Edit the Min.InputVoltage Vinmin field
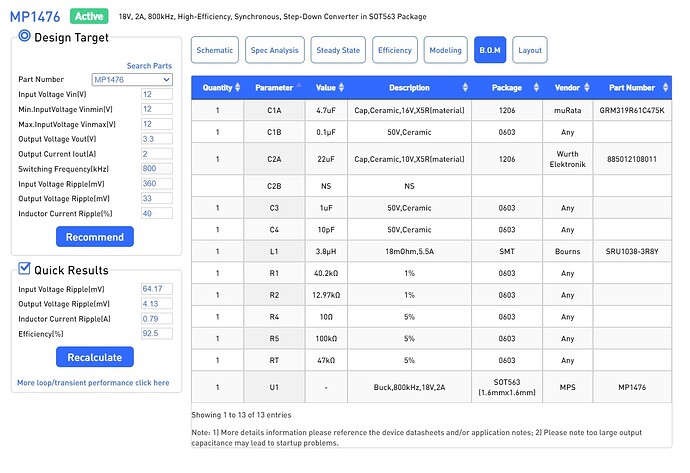The image size is (690, 473). (x=157, y=109)
